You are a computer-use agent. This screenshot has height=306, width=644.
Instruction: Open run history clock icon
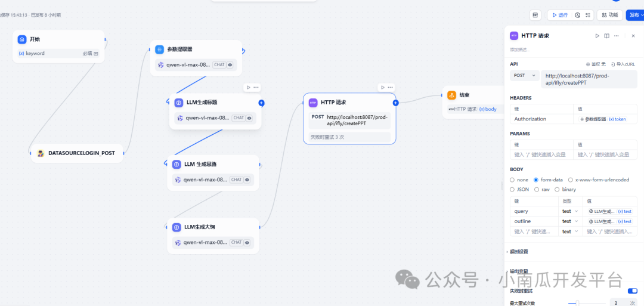coord(577,15)
